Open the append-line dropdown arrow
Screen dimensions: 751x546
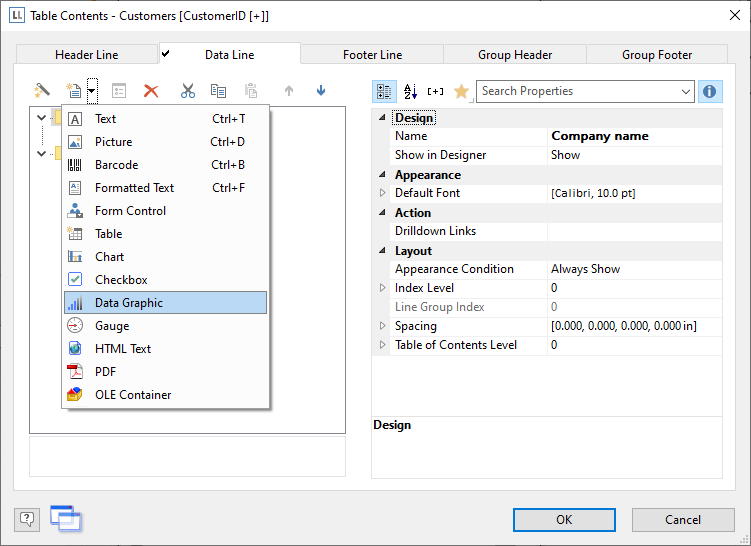pyautogui.click(x=92, y=91)
